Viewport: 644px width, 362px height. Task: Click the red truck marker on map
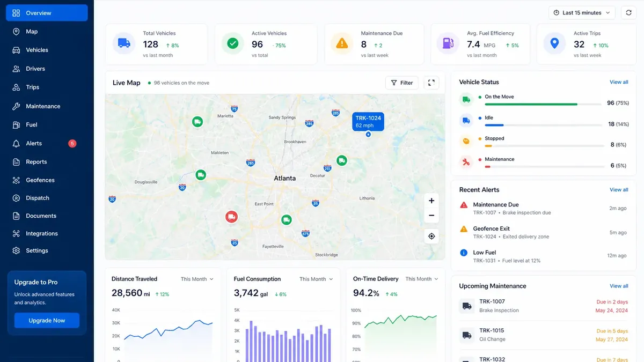click(231, 217)
